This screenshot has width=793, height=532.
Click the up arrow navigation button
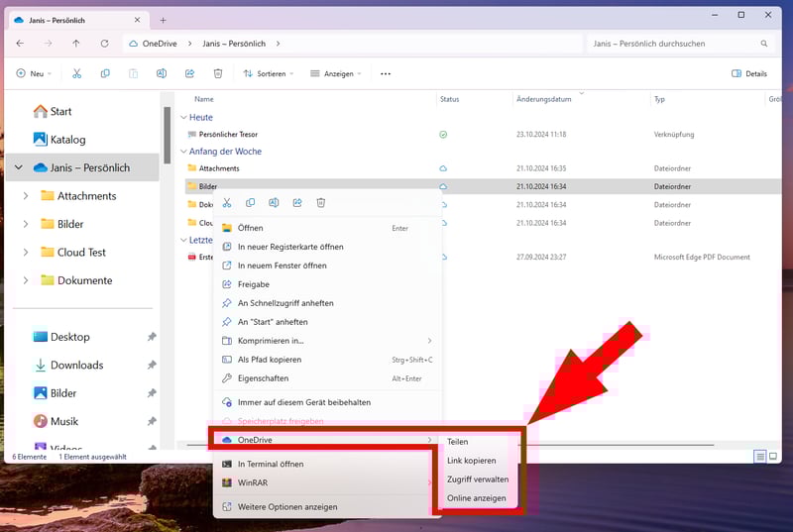click(x=76, y=44)
